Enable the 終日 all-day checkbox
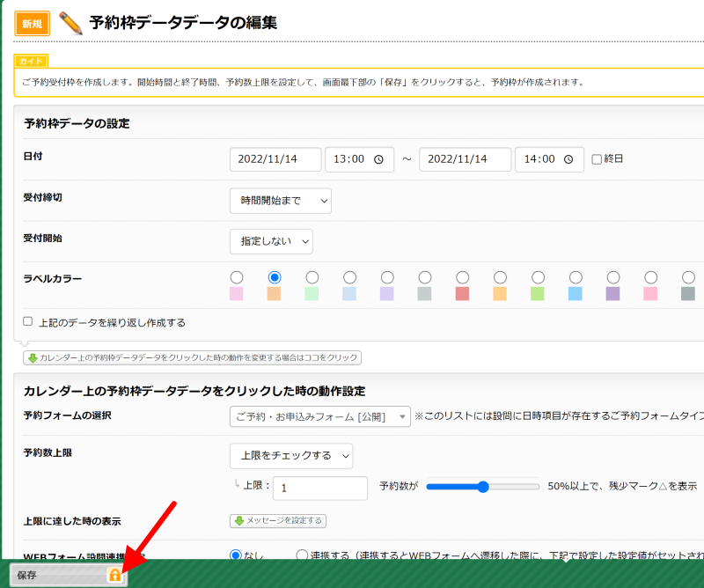Screen dimensions: 704x588 (x=597, y=159)
